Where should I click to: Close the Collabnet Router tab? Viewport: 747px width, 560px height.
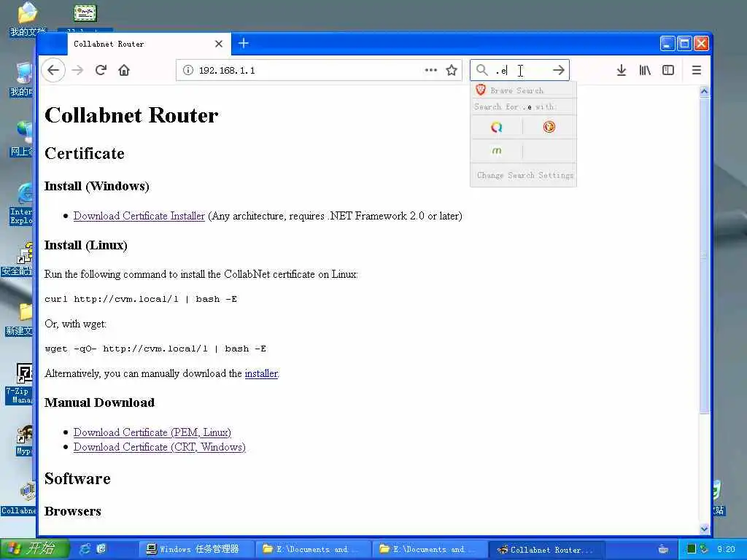pos(219,44)
